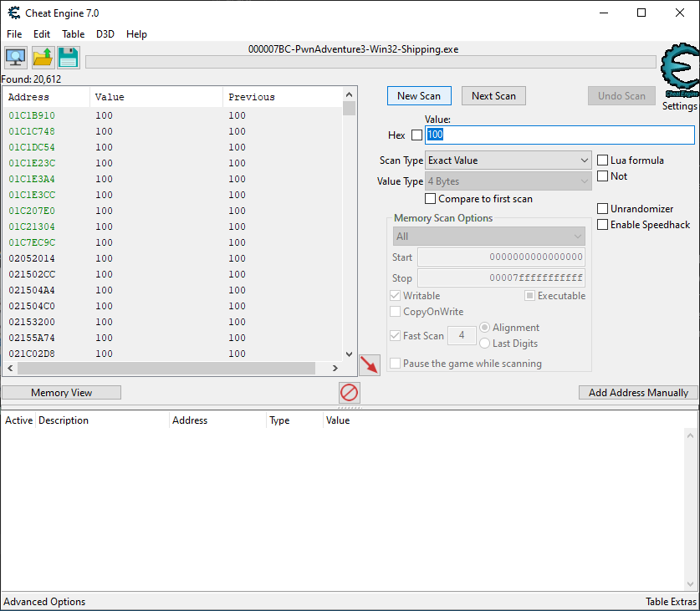Click the Stop address field
700x611 pixels.
[501, 277]
